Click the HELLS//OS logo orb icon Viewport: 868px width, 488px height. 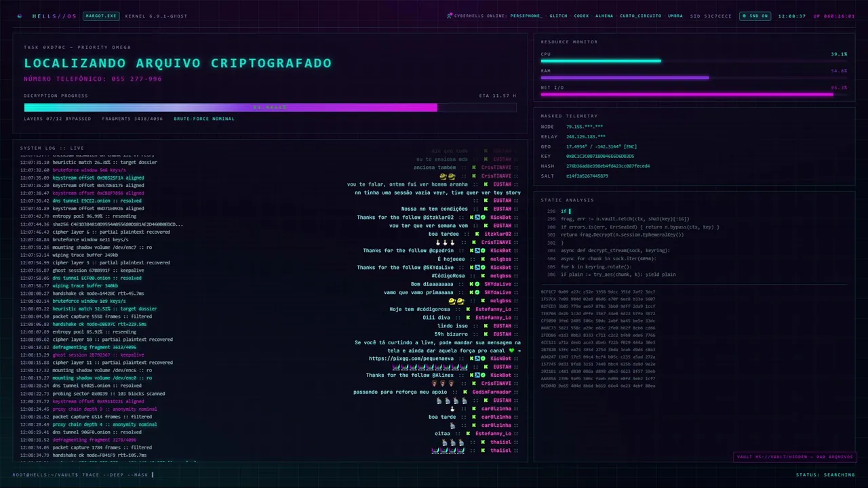(19, 16)
